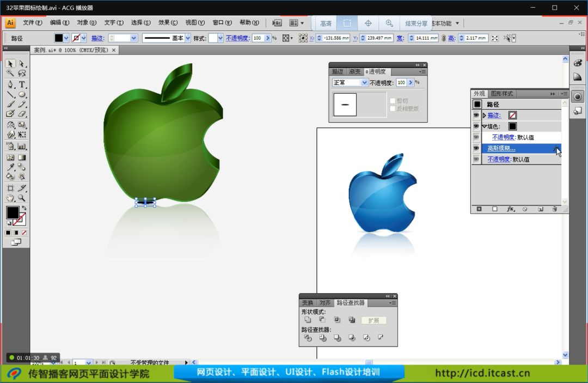Open the 正常 blend mode dropdown
This screenshot has height=383, width=588.
click(364, 83)
